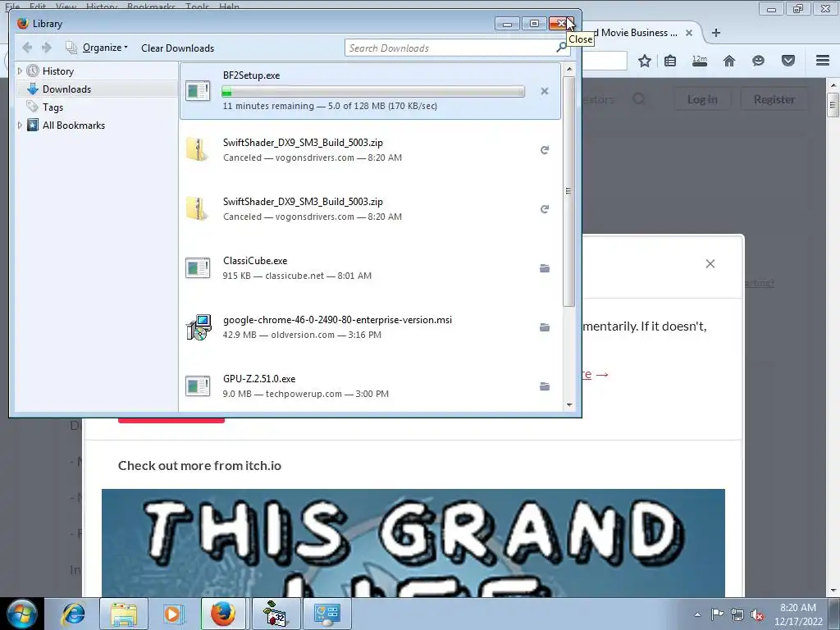
Task: Click the downloads list scrollbar thumb
Action: (569, 191)
